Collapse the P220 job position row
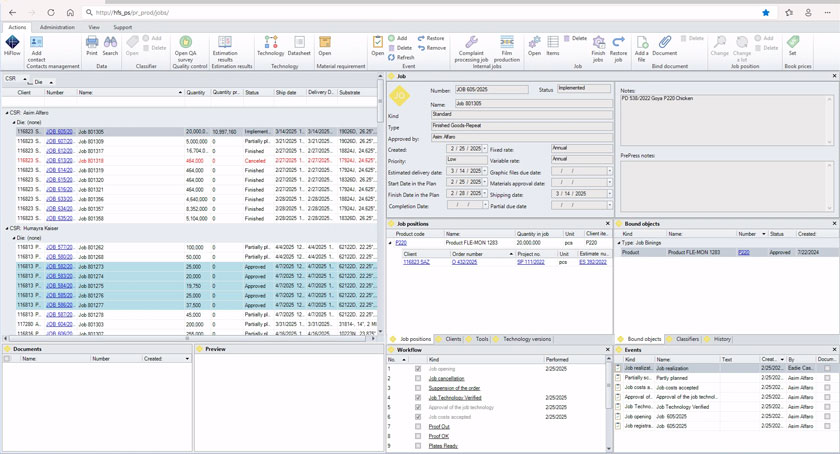 tap(391, 243)
